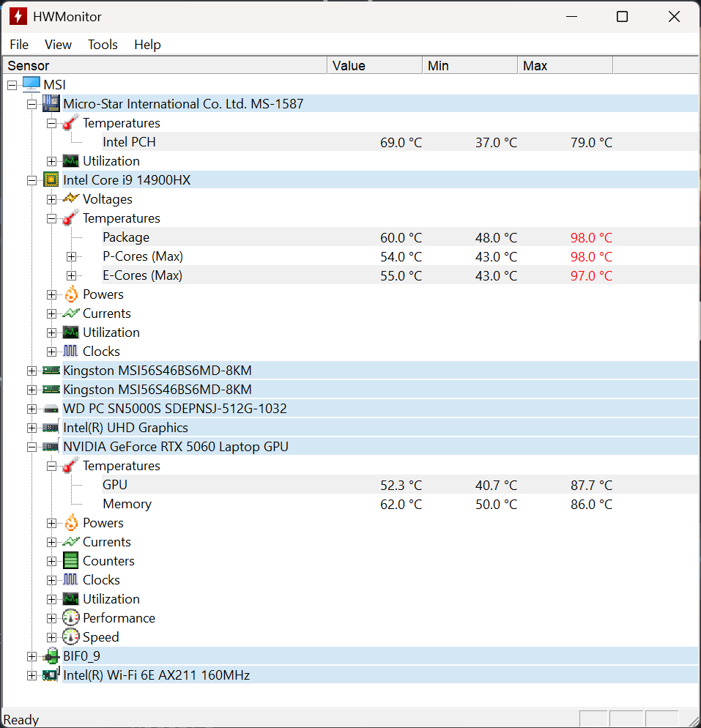The height and width of the screenshot is (728, 701).
Task: Expand the WD PC SN5000S drive node
Action: 31,409
